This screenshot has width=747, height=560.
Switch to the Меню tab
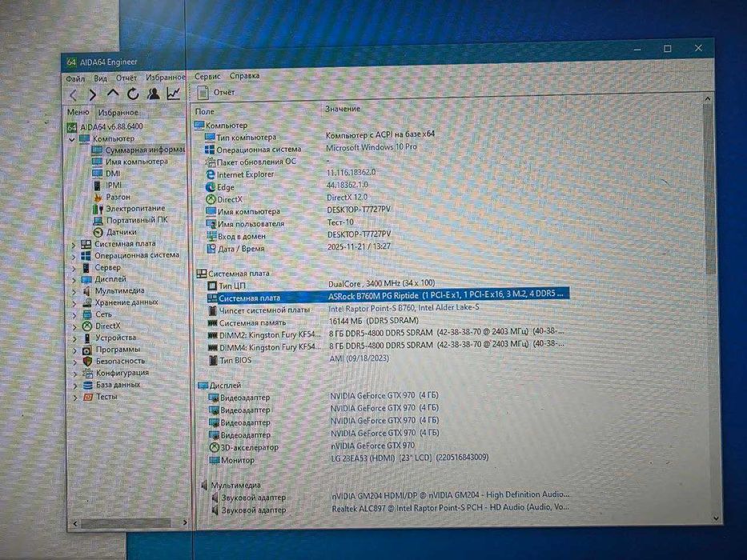click(x=78, y=112)
